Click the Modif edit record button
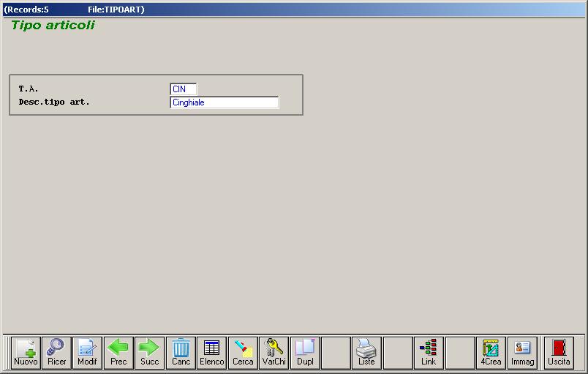 tap(87, 353)
